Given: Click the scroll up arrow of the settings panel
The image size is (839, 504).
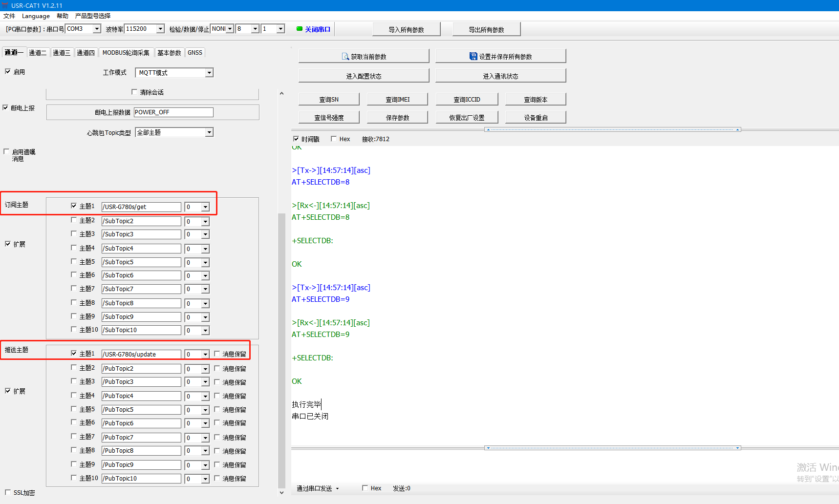Looking at the screenshot, I should [281, 93].
